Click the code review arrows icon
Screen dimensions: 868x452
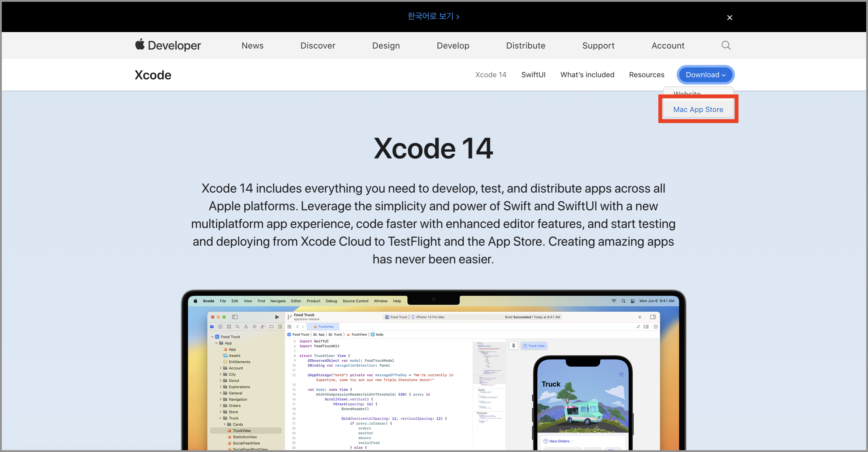(638, 327)
